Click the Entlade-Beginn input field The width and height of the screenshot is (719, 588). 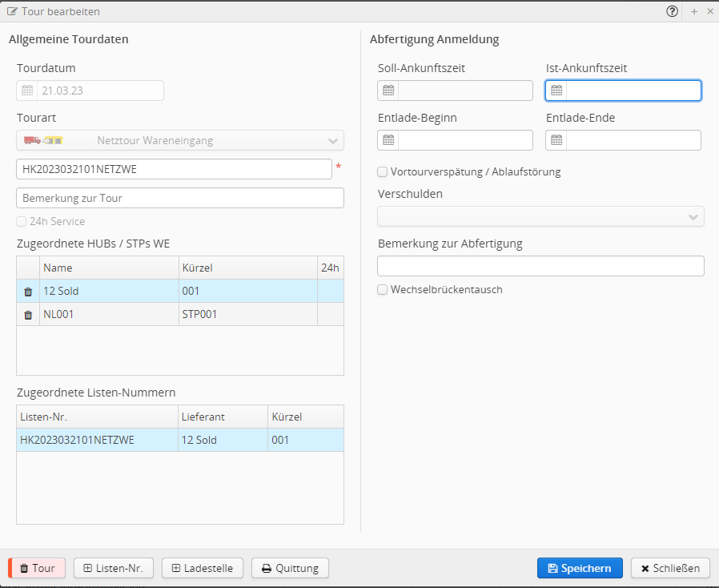click(x=465, y=140)
